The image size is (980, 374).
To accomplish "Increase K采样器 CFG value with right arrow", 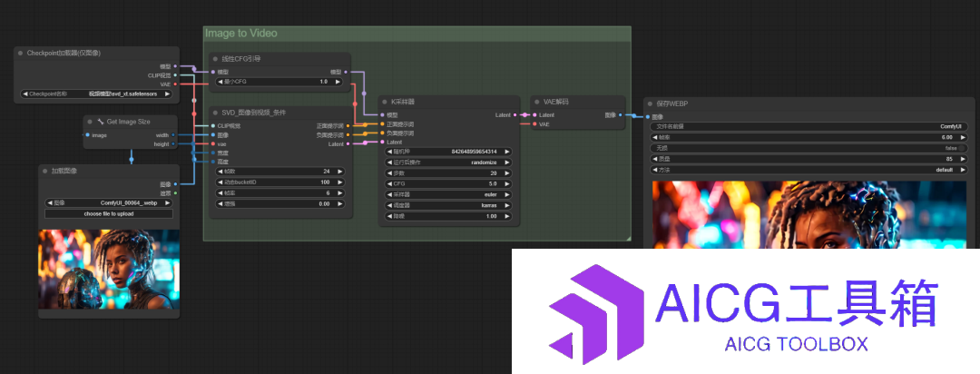I will (x=507, y=184).
